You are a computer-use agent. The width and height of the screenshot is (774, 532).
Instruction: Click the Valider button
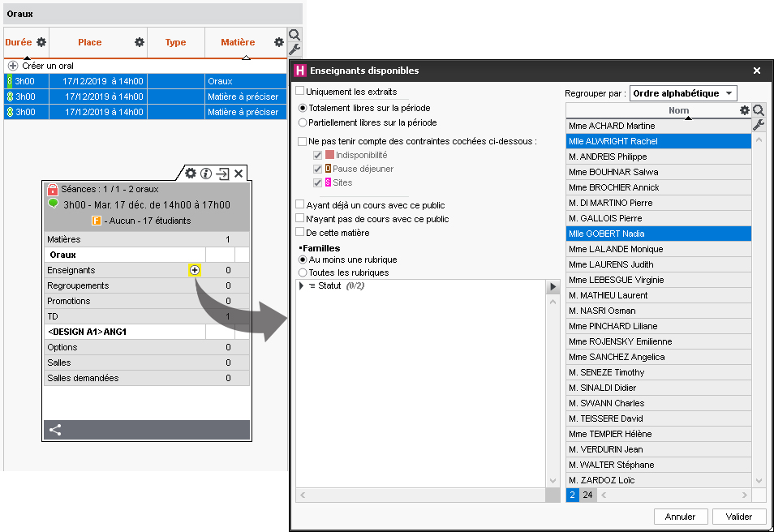[x=739, y=517]
